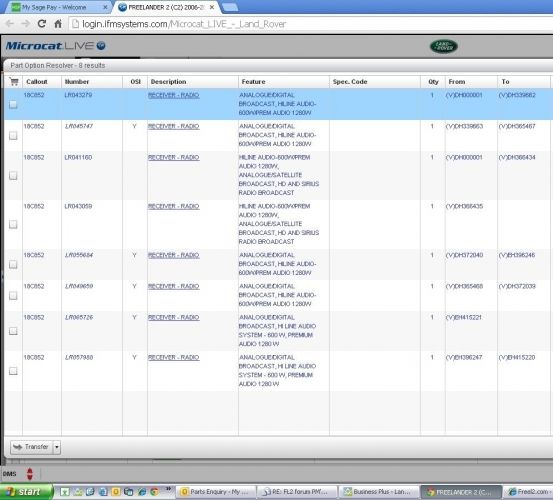Open RECEIVER - RADIO link for LR049659
This screenshot has width=553, height=500.
click(x=174, y=286)
